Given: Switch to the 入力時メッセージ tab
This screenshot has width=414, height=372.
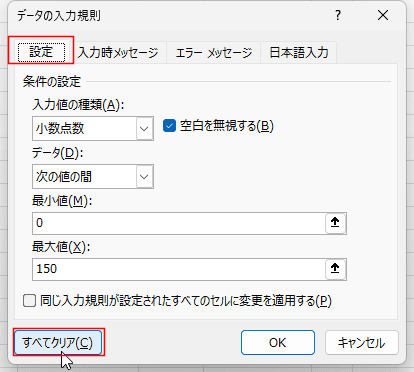Looking at the screenshot, I should (x=118, y=52).
